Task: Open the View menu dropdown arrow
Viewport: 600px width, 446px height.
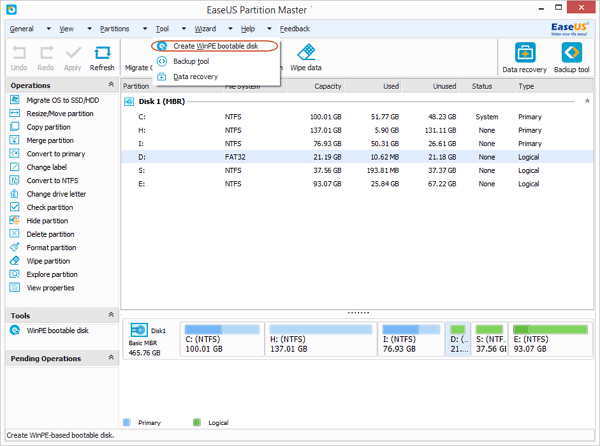Action: [x=90, y=29]
